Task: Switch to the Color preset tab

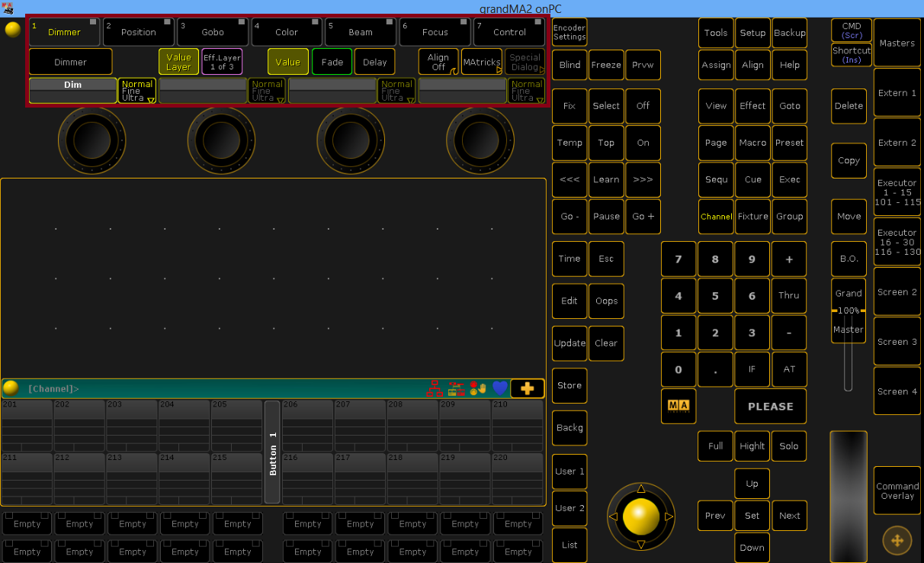Action: (x=287, y=32)
